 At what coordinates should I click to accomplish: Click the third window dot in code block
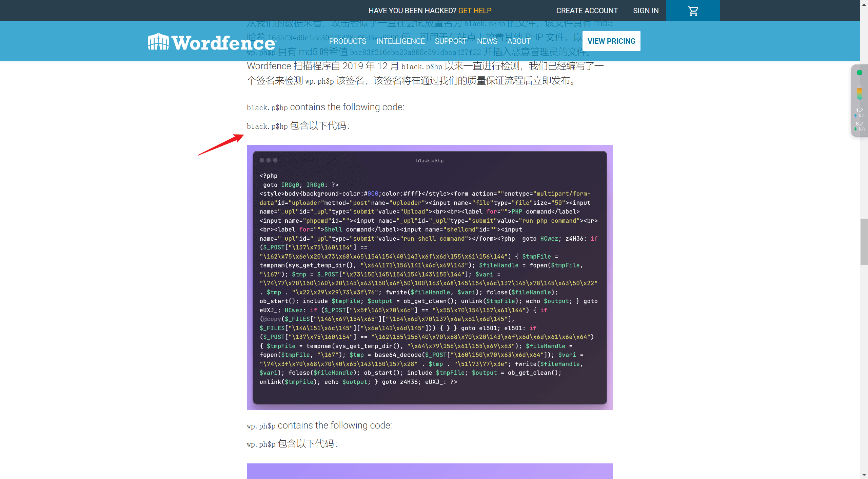click(x=275, y=160)
